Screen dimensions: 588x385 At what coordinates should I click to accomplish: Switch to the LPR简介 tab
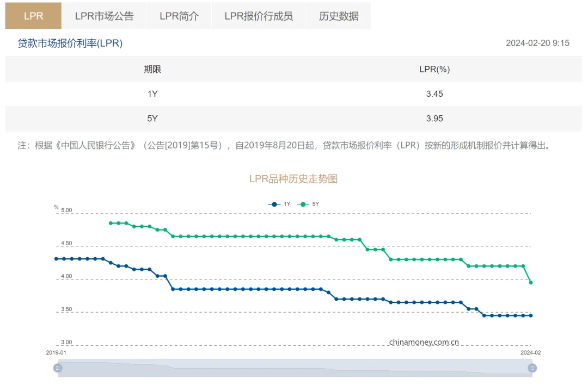[179, 16]
